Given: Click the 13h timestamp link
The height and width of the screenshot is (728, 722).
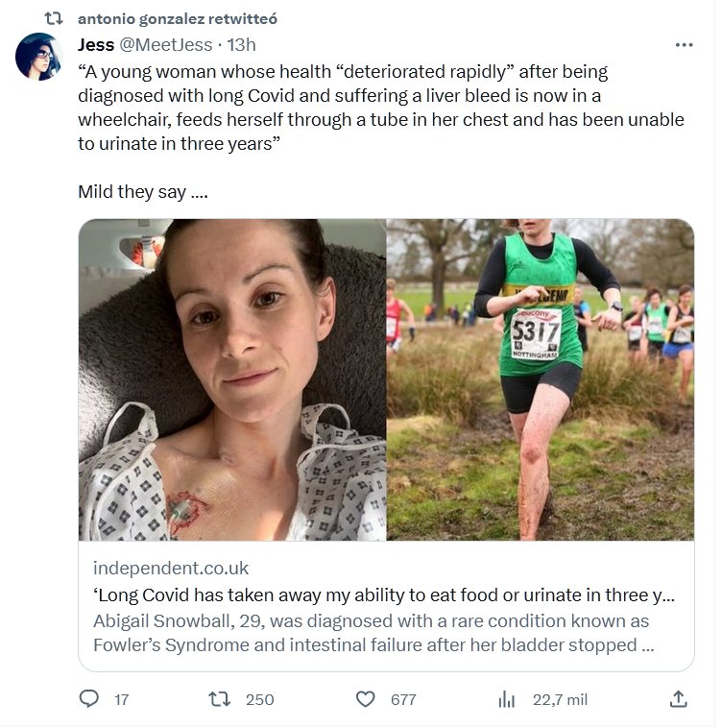Looking at the screenshot, I should 241,45.
